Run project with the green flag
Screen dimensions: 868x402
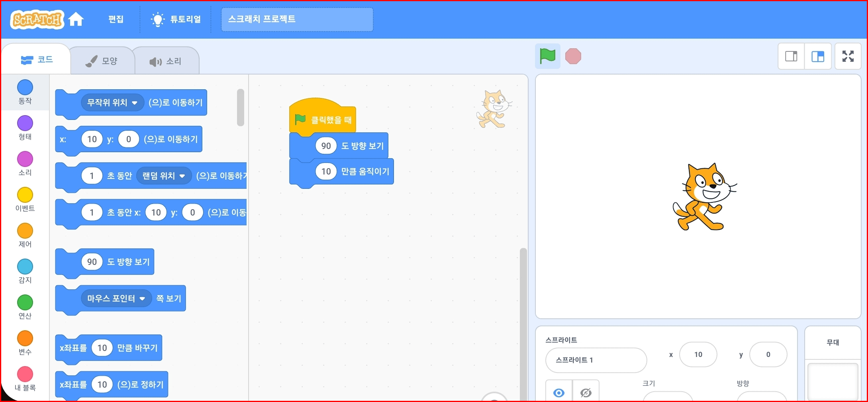(x=547, y=56)
